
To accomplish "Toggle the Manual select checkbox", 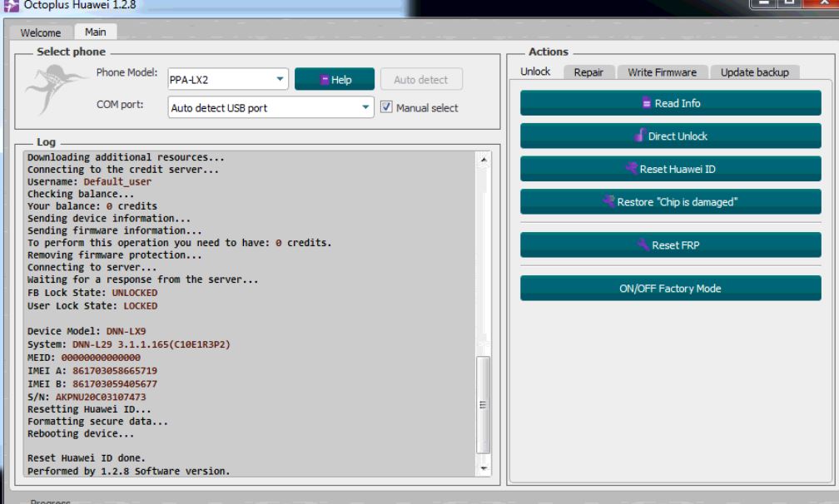I will tap(386, 107).
